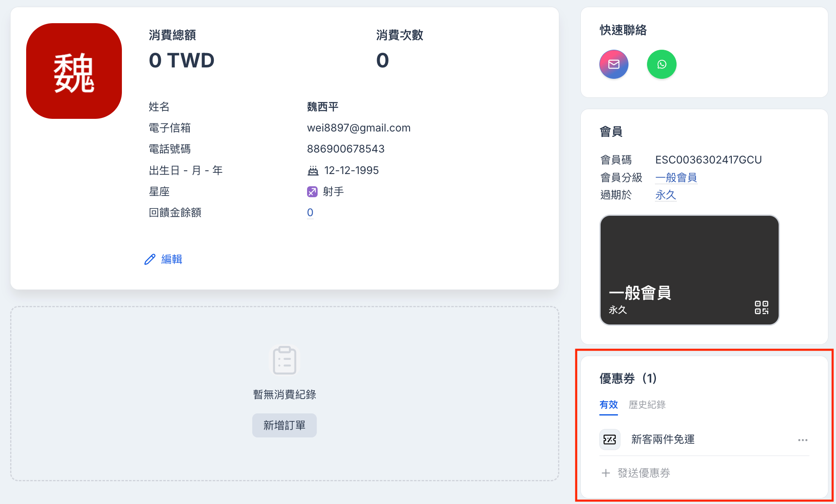Click the 編輯 link
This screenshot has height=504, width=836.
(172, 259)
